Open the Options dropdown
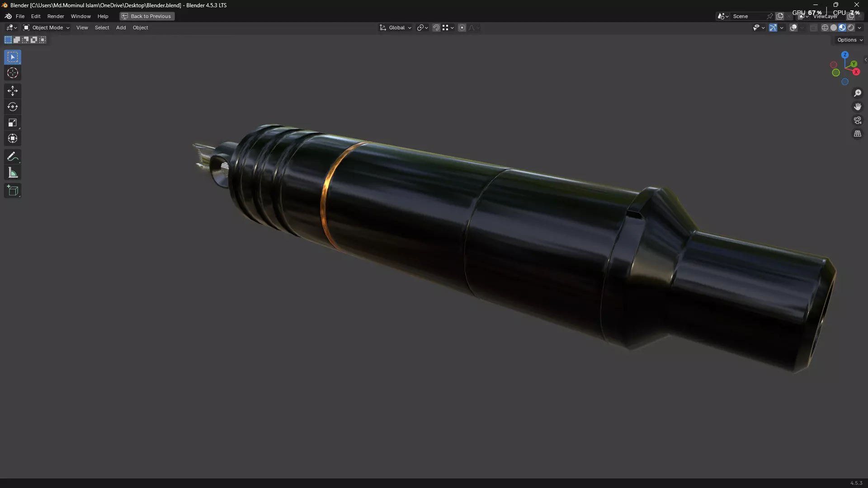Image resolution: width=868 pixels, height=488 pixels. coord(850,40)
